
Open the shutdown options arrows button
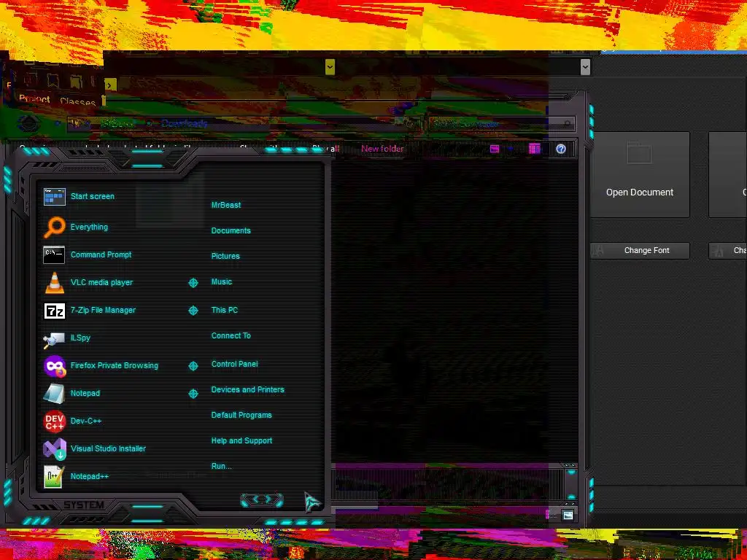(x=262, y=499)
